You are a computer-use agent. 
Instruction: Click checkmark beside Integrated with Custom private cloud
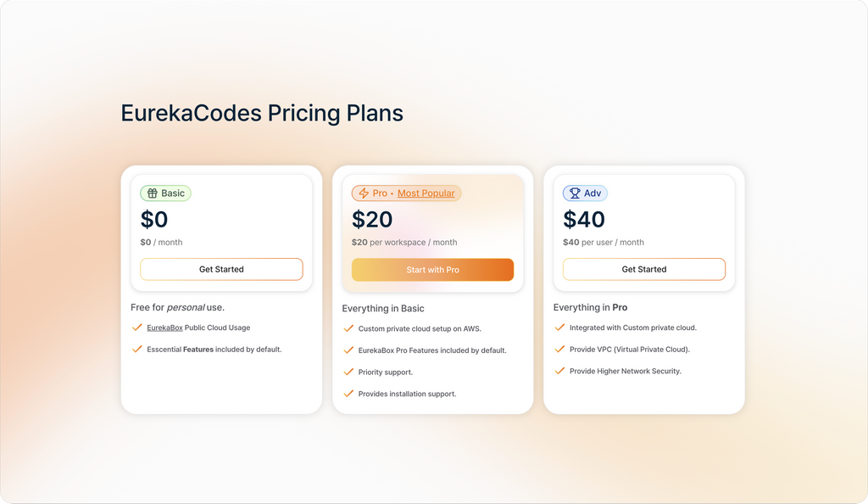tap(559, 327)
